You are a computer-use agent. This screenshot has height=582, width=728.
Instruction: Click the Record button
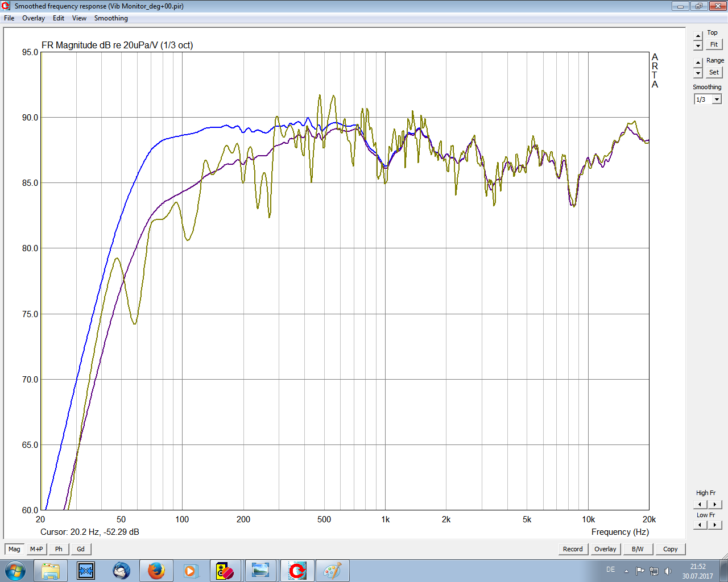[x=573, y=549]
